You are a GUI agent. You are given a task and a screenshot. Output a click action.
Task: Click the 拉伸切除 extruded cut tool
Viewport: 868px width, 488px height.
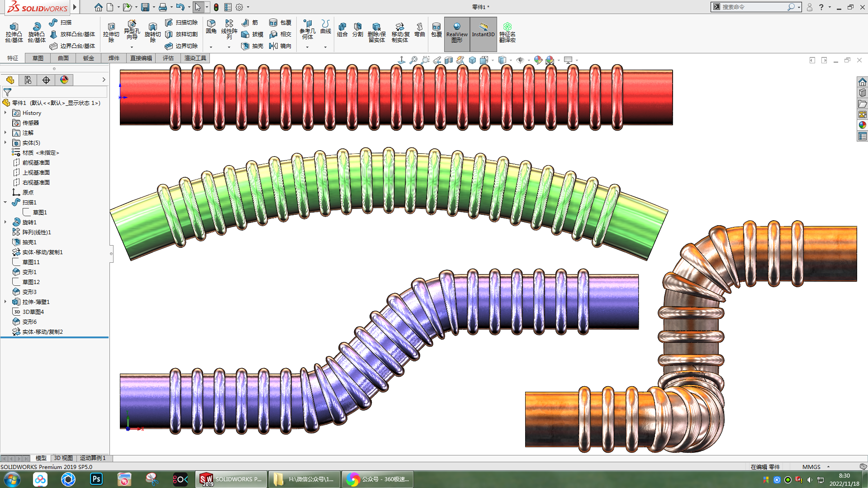click(111, 33)
